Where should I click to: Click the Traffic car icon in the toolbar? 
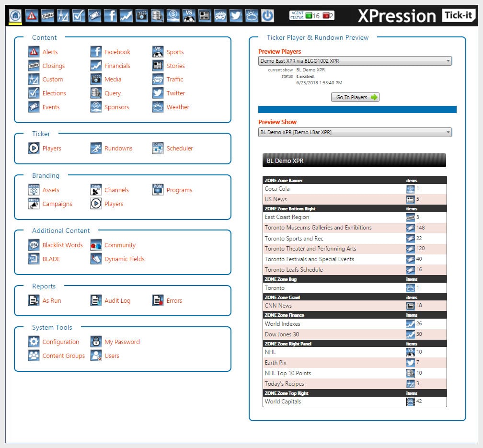point(220,15)
